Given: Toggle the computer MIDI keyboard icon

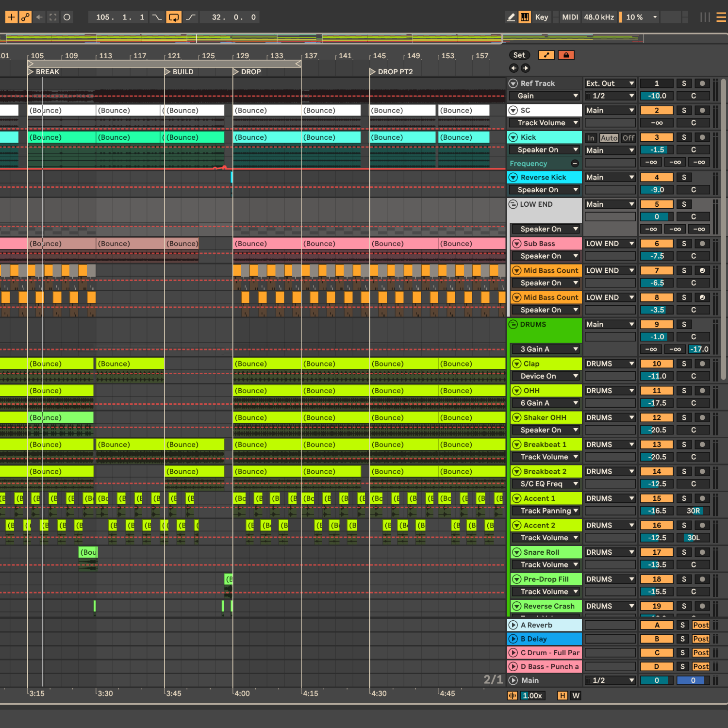Looking at the screenshot, I should (x=525, y=17).
